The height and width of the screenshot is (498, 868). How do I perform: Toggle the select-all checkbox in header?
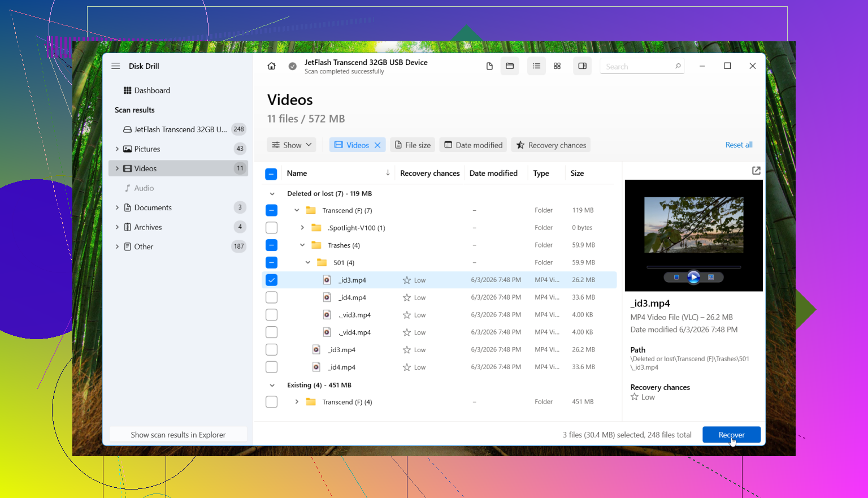point(271,174)
